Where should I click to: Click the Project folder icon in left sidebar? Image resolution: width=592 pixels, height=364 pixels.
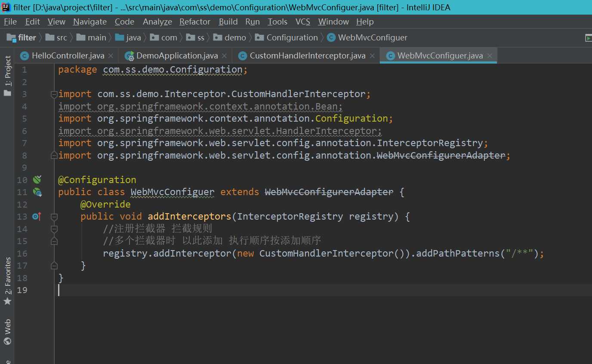pyautogui.click(x=7, y=92)
